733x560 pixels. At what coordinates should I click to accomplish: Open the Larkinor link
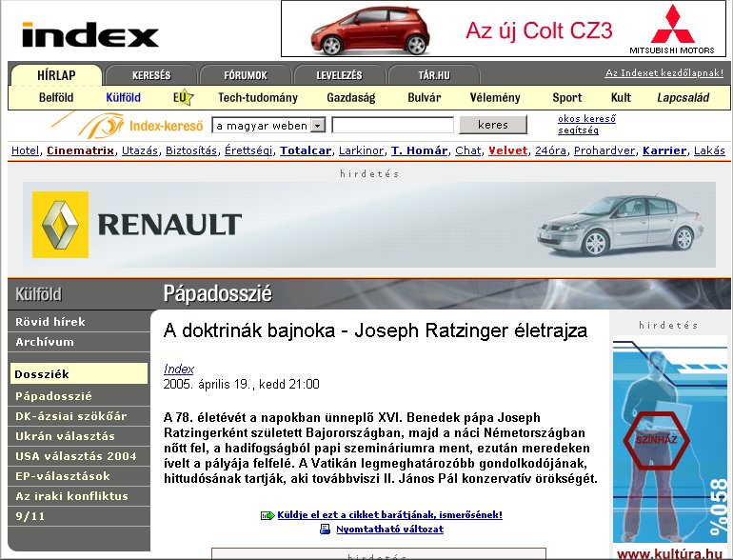click(361, 150)
